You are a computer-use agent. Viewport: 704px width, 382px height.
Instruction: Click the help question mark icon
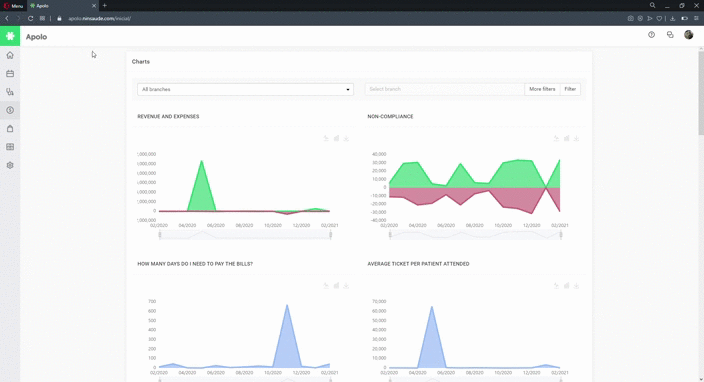coord(651,35)
